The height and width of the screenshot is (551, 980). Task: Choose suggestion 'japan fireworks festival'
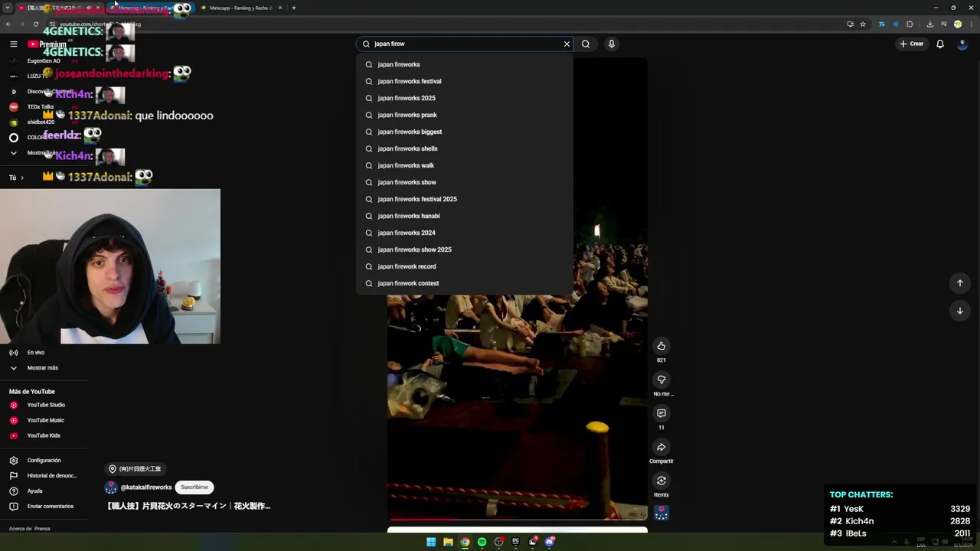465,81
